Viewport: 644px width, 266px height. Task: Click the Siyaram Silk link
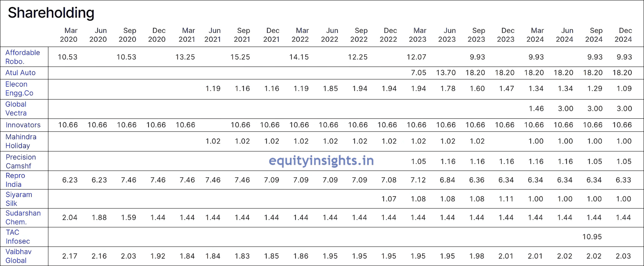tap(19, 199)
